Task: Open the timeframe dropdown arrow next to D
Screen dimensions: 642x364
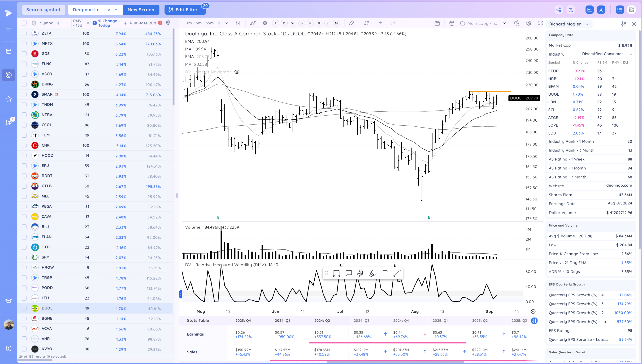Action: click(226, 23)
